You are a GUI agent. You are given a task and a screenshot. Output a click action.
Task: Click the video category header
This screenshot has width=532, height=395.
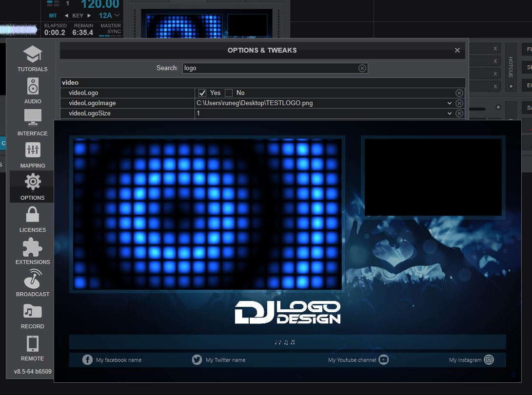coord(262,83)
